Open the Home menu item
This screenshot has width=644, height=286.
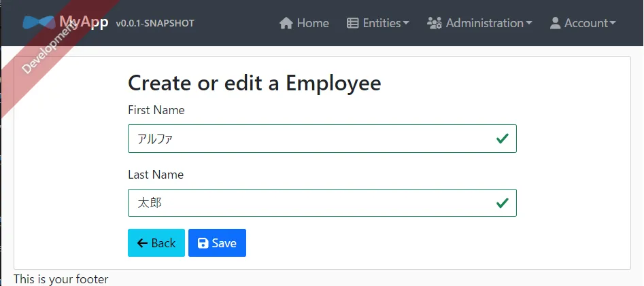[x=304, y=23]
